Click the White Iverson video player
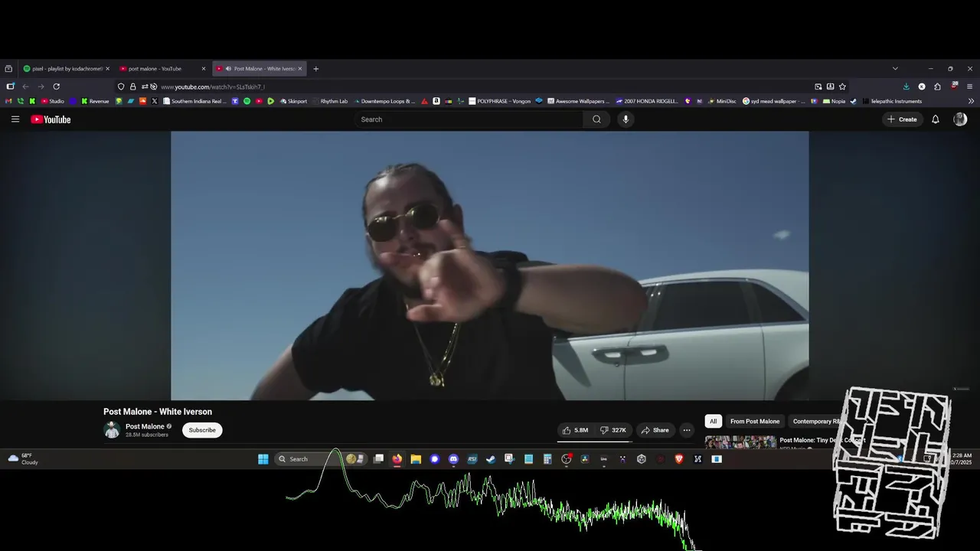 490,266
